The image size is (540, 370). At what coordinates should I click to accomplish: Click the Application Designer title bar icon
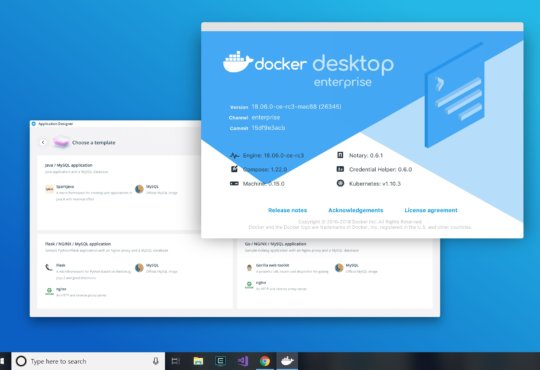pos(34,124)
